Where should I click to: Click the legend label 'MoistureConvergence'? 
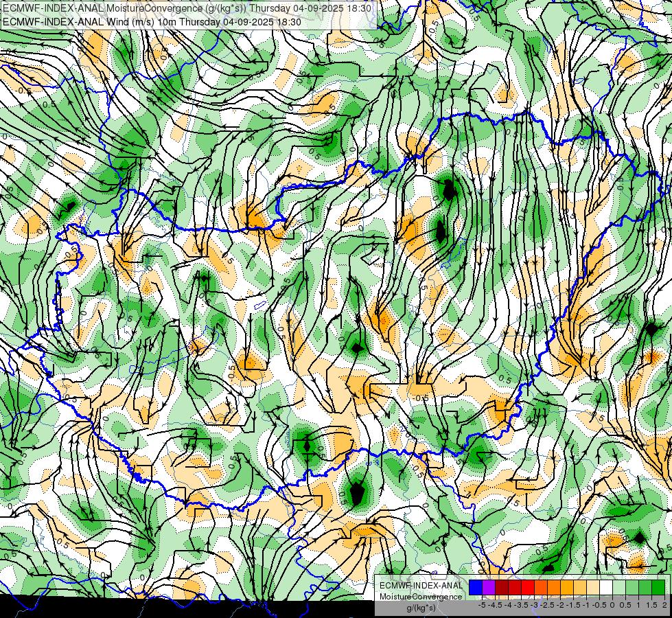click(421, 597)
